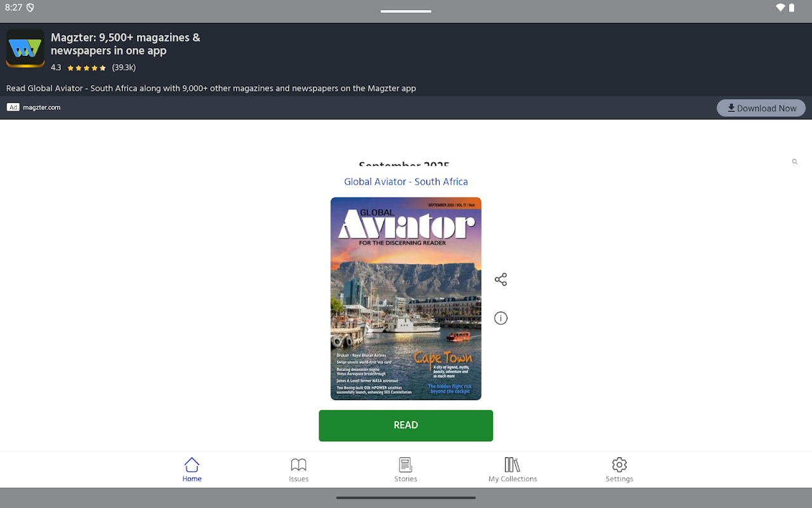Tap the small search magnifier icon
Image resolution: width=812 pixels, height=508 pixels.
(x=794, y=162)
